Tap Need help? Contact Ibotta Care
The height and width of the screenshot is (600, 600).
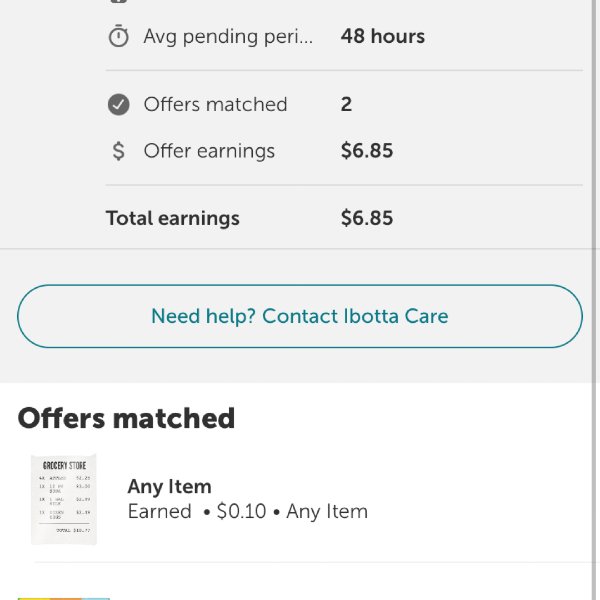[300, 316]
